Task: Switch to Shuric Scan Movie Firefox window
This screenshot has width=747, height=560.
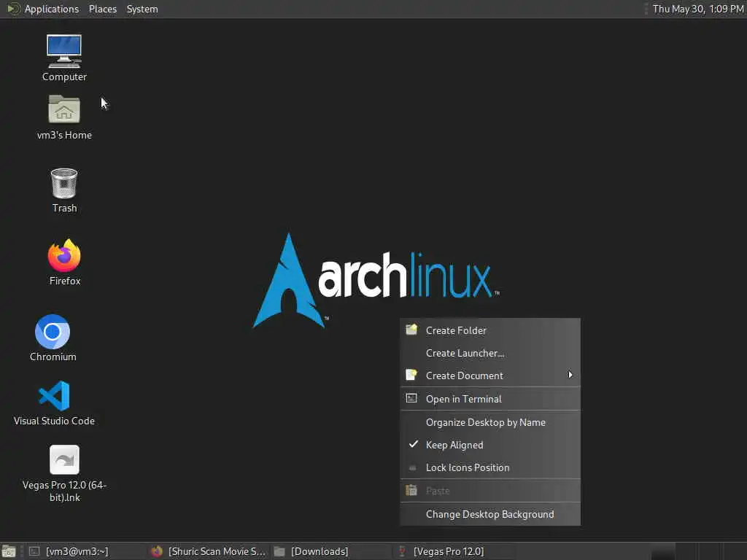Action: point(208,551)
